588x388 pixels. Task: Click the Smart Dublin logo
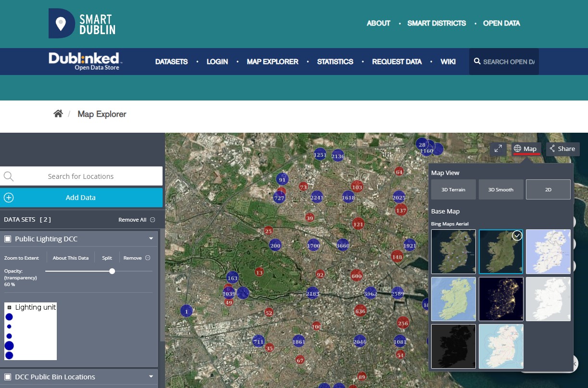point(82,23)
